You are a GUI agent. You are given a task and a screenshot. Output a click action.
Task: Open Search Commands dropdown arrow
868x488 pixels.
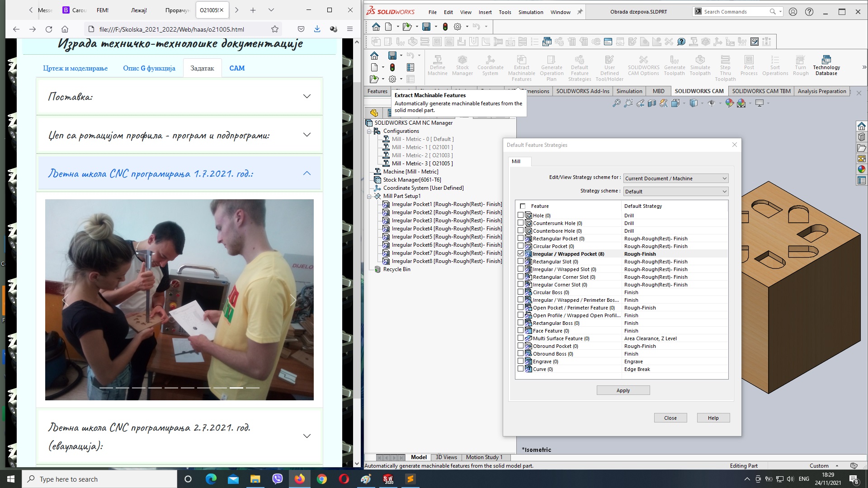pyautogui.click(x=780, y=12)
